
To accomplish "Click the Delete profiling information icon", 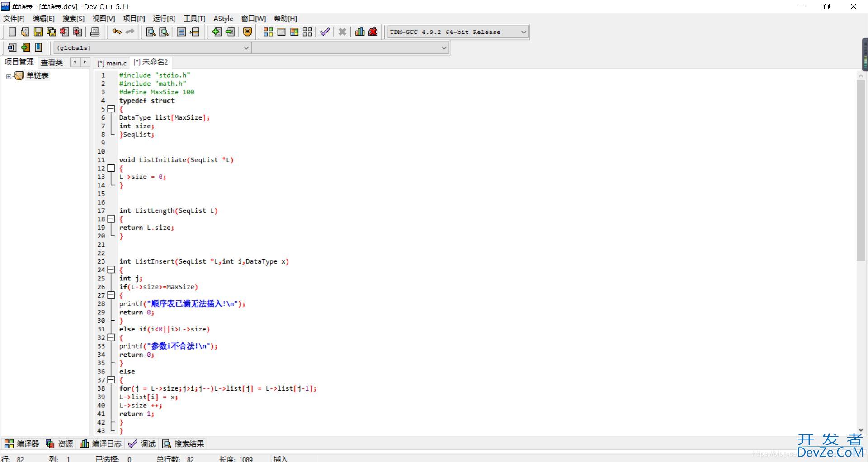I will point(373,32).
